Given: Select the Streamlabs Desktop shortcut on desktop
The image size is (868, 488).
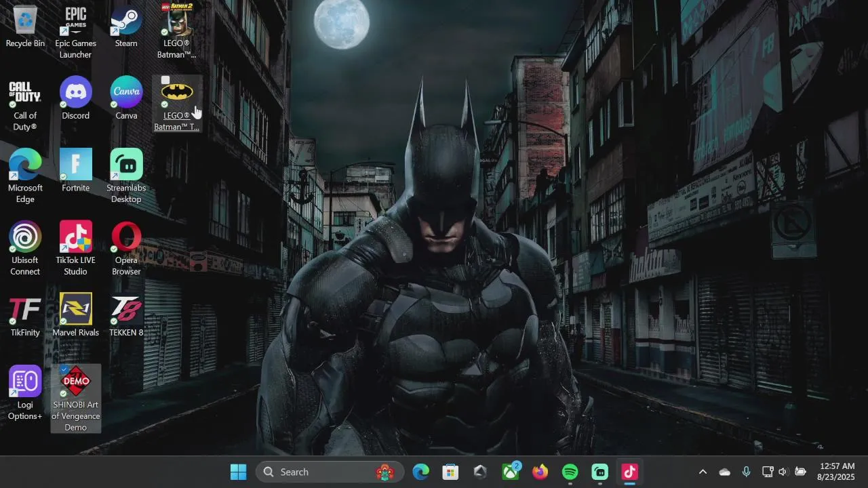Looking at the screenshot, I should tap(126, 176).
